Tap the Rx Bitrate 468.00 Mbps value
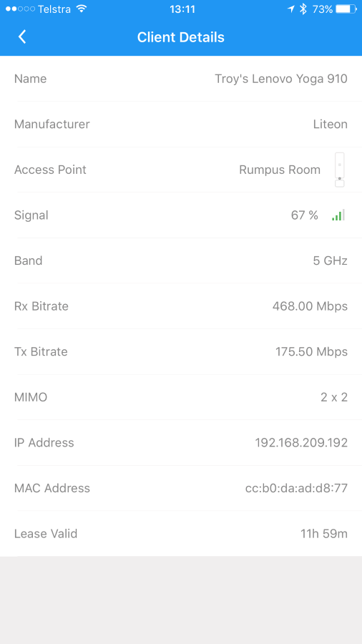The width and height of the screenshot is (362, 644). pyautogui.click(x=310, y=306)
